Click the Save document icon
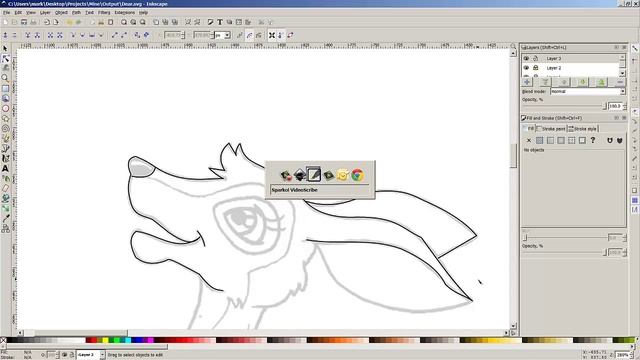 coord(24,22)
